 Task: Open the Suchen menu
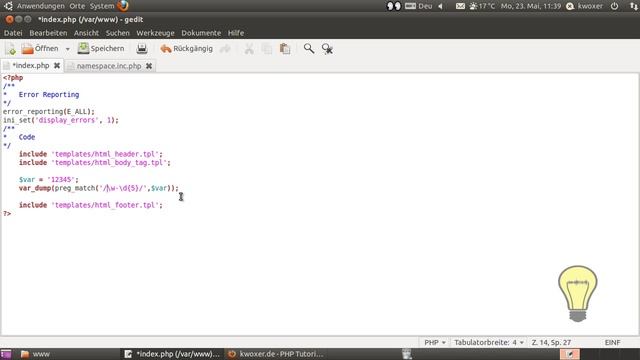tap(118, 33)
